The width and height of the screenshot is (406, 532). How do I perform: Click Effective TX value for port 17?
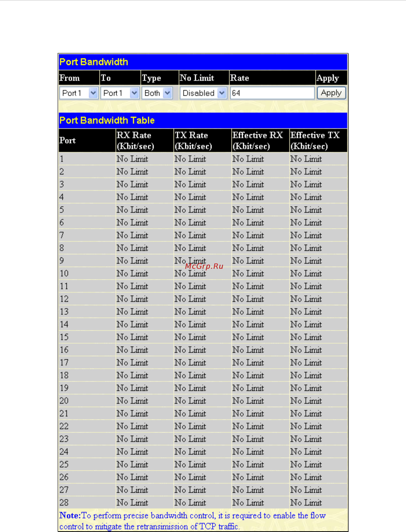[306, 363]
